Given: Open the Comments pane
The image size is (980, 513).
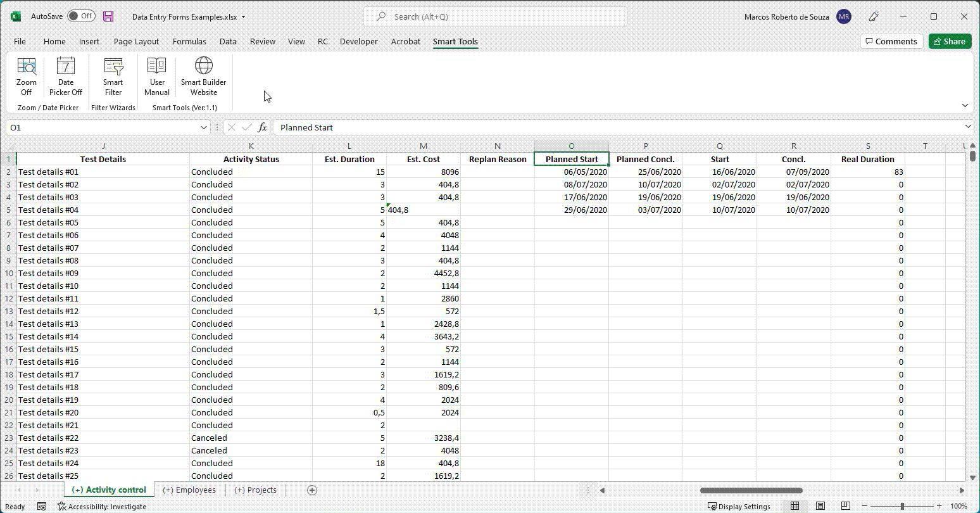Looking at the screenshot, I should [x=891, y=41].
